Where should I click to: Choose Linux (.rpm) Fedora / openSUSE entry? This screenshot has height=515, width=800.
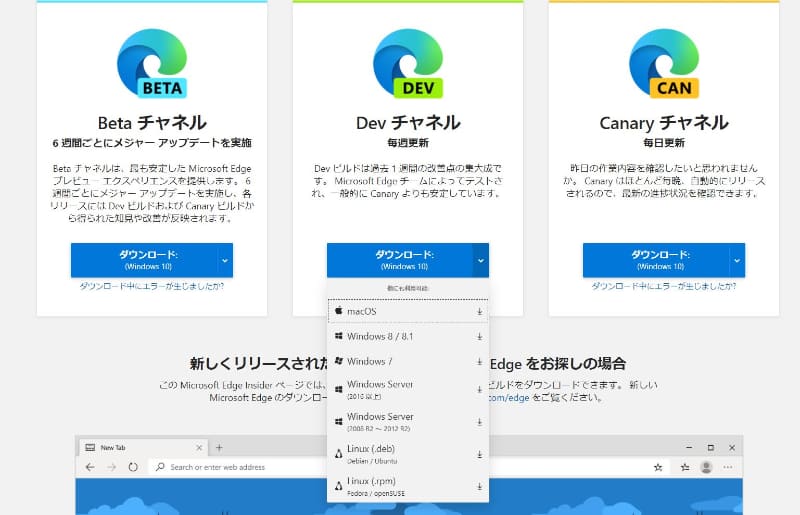408,486
